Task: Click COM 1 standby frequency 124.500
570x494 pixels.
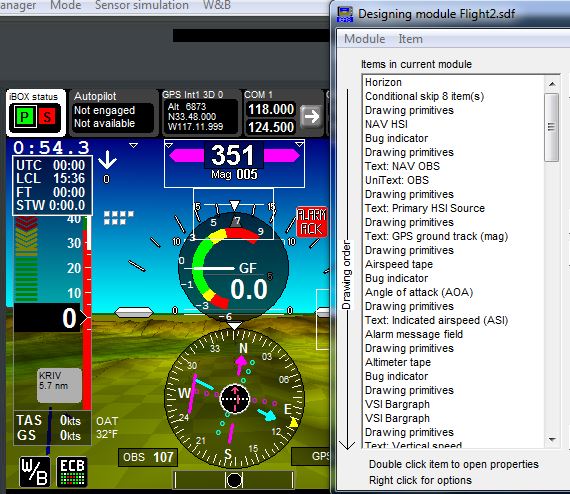Action: pyautogui.click(x=271, y=127)
